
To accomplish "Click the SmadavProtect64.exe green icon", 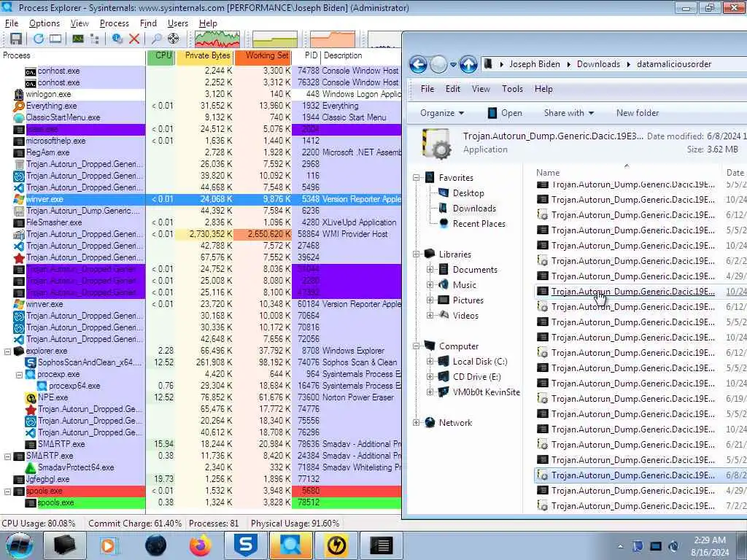I will point(31,467).
